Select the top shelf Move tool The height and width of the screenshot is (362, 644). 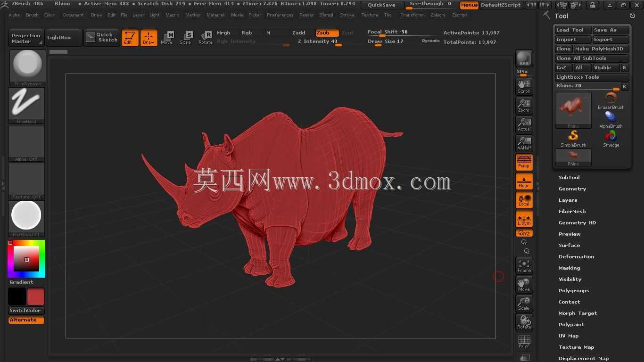pos(167,38)
